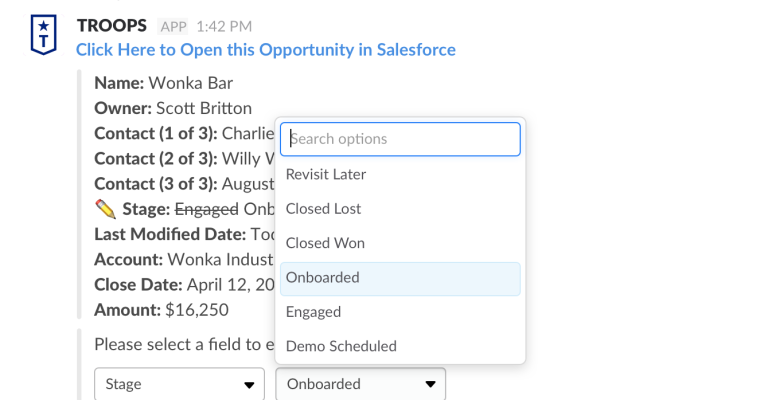Choose Engaged in the options list
764x400 pixels.
tap(313, 312)
